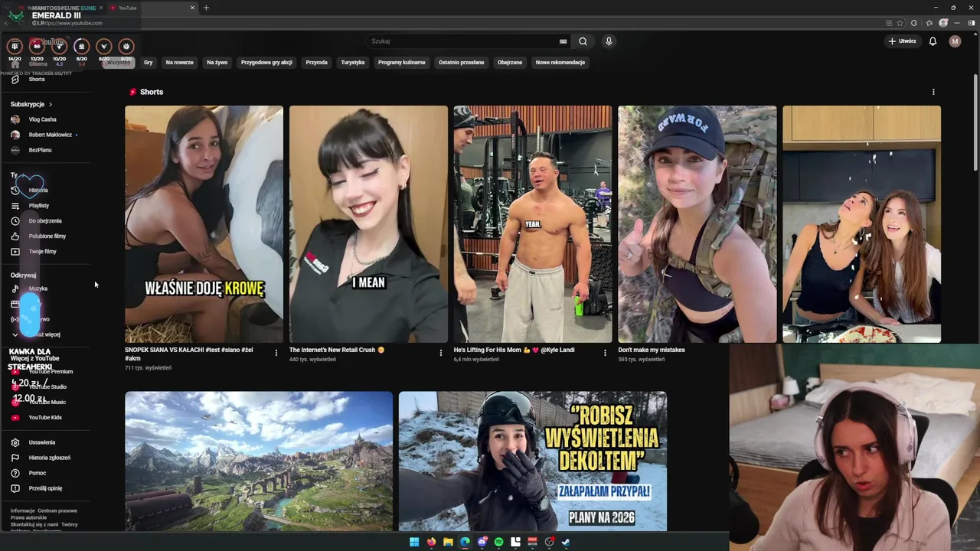Play the WŁAŚNIE DOJĘ KROWĘ short thumbnail

pos(204,224)
